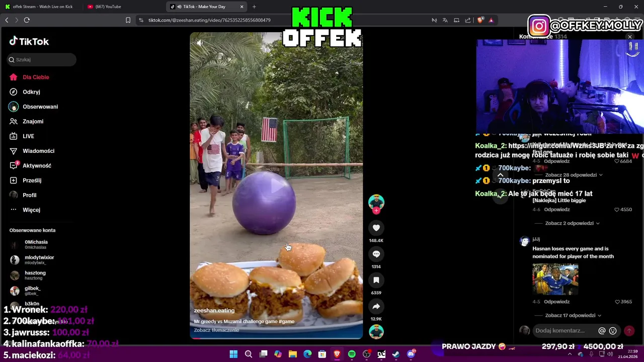This screenshot has width=644, height=362.
Task: Go back in the browser history
Action: pos(7,20)
